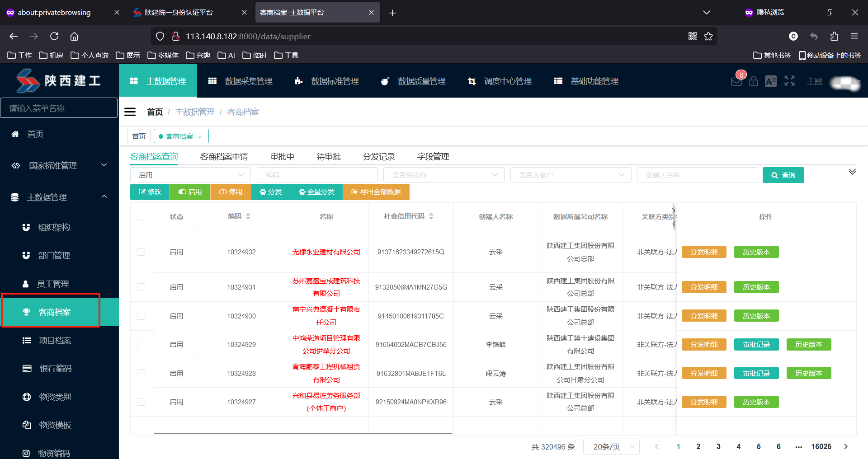Viewport: 868px width, 459px height.
Task: Toggle fullscreen mode icon in header
Action: 789,81
